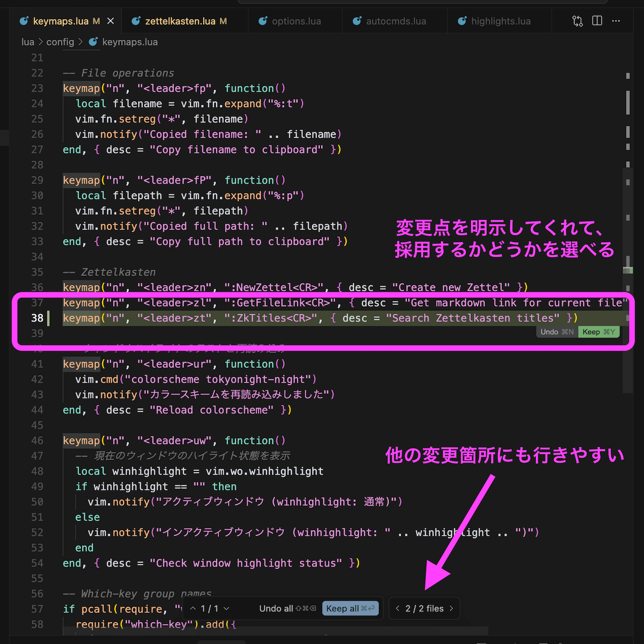Viewport: 644px width, 644px height.
Task: Click the "Reload colorscheme" string
Action: tap(212, 410)
